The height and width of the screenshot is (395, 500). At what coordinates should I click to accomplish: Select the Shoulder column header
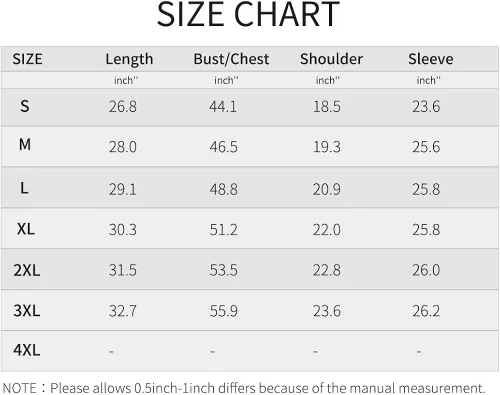click(x=331, y=59)
